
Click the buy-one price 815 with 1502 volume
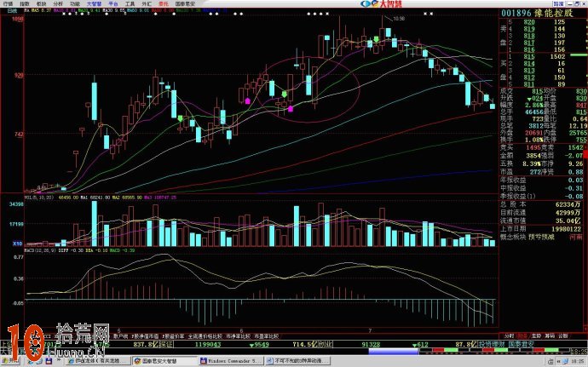(x=538, y=56)
